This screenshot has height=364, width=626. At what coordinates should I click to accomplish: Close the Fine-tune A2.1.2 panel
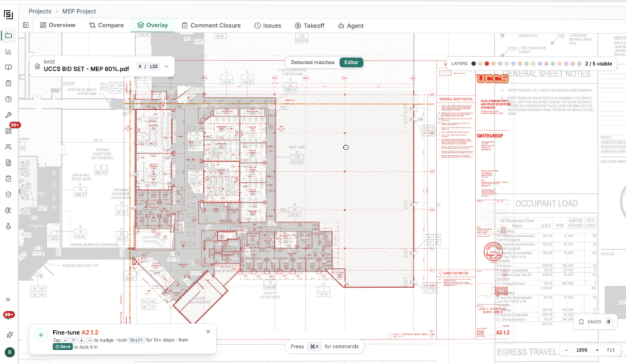pos(208,332)
